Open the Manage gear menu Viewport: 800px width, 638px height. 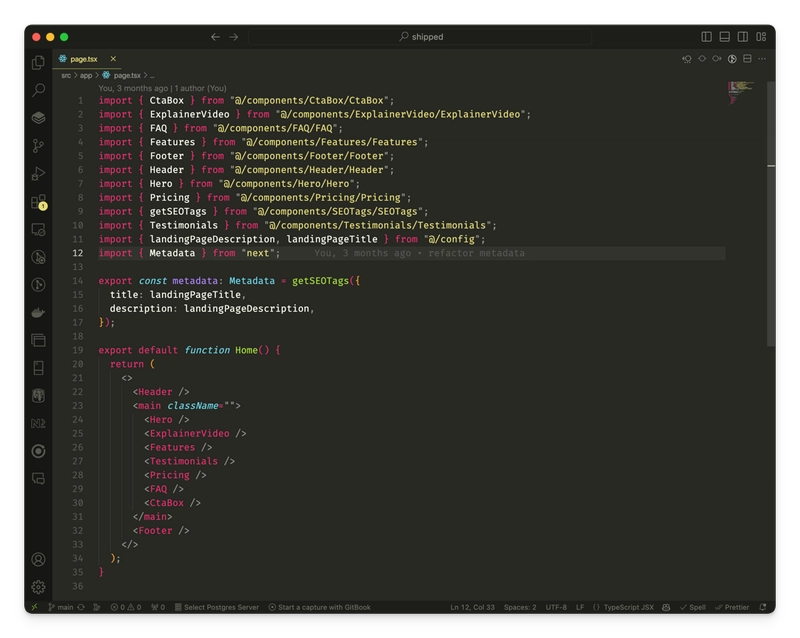tap(38, 587)
